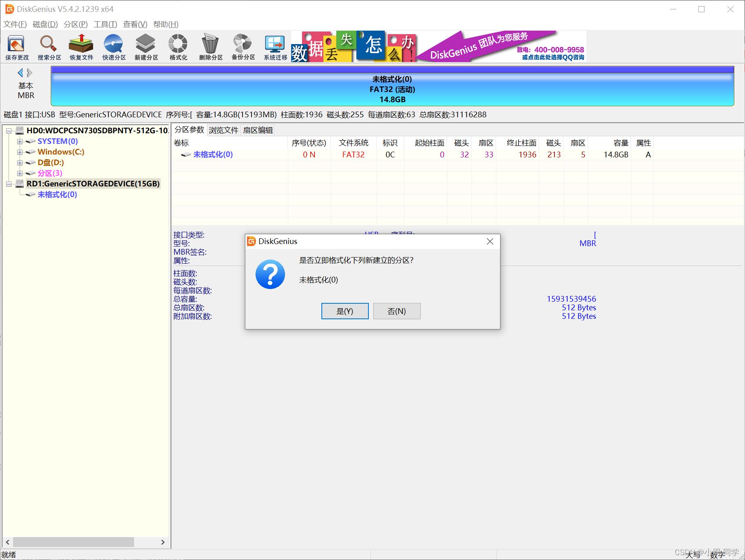Screen dimensions: 745x560
Task: Open the 查看(V) menu
Action: (x=135, y=24)
